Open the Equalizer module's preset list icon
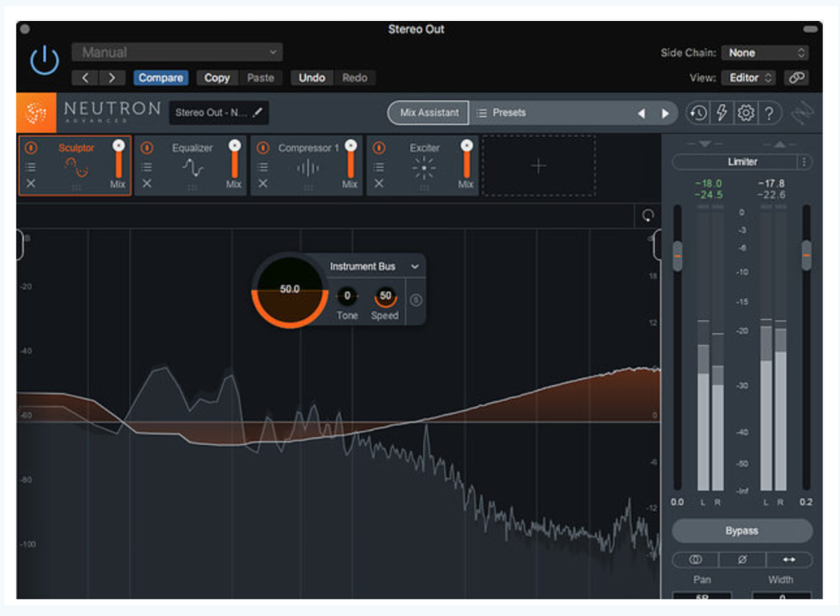The height and width of the screenshot is (616, 840). (147, 166)
